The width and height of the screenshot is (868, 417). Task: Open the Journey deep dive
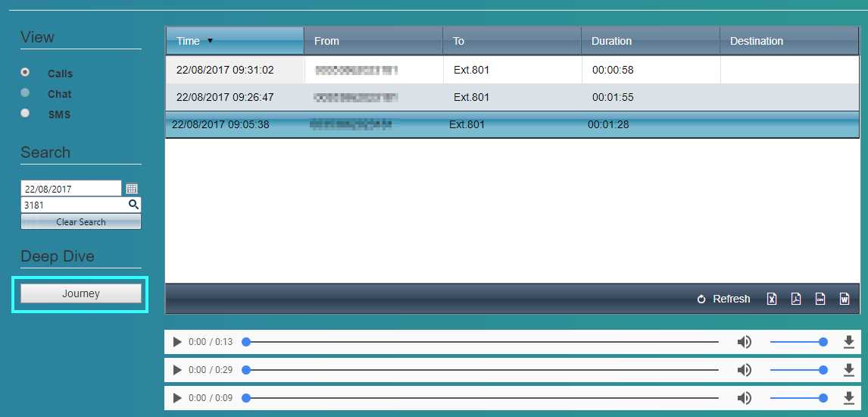(81, 294)
